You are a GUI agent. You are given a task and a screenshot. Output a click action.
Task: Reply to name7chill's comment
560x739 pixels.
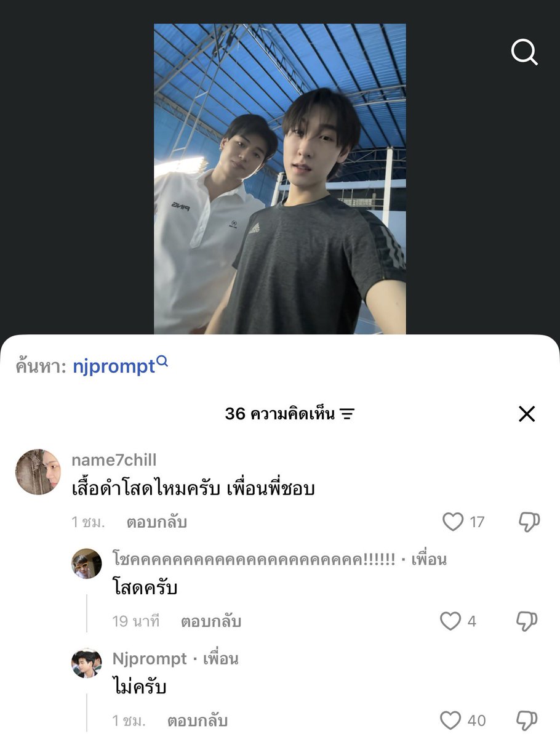(x=156, y=523)
